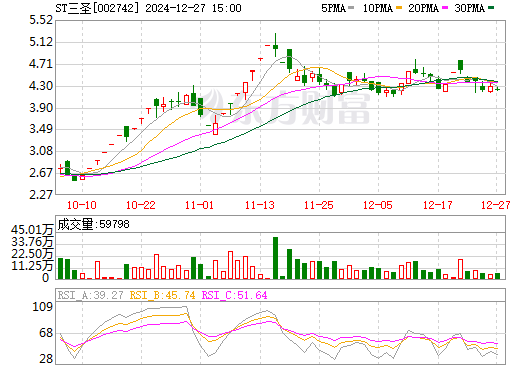The height and width of the screenshot is (365, 520).
Task: Click the tallest green volume bar
Action: tap(275, 258)
